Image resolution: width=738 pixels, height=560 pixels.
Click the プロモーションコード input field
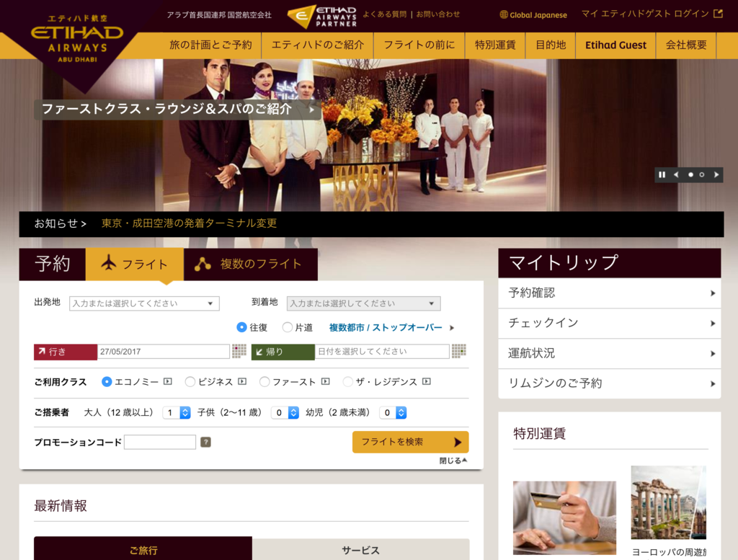160,442
